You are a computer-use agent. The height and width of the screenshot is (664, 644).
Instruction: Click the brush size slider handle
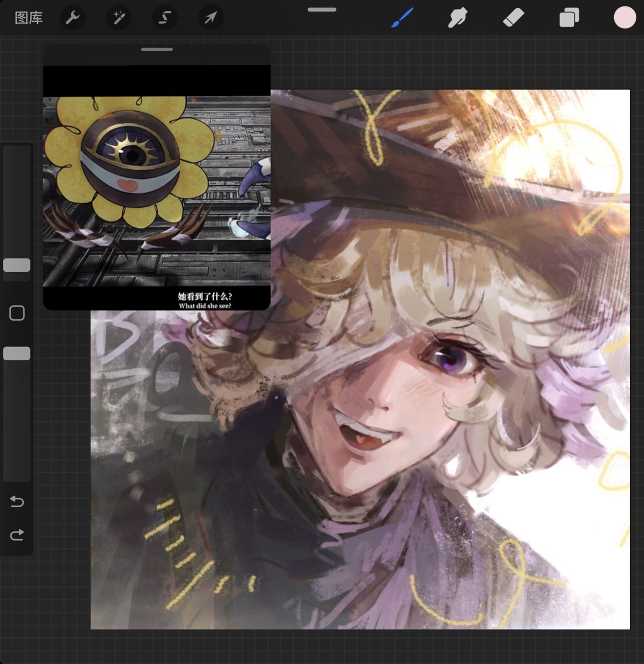point(17,265)
